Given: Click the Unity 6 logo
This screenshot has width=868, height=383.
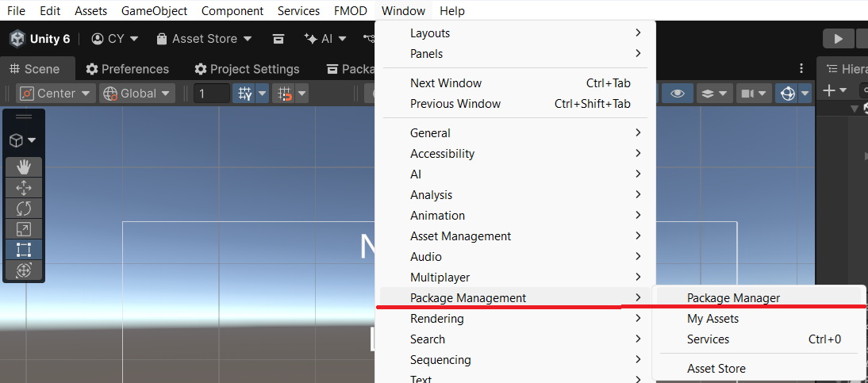Looking at the screenshot, I should 17,39.
